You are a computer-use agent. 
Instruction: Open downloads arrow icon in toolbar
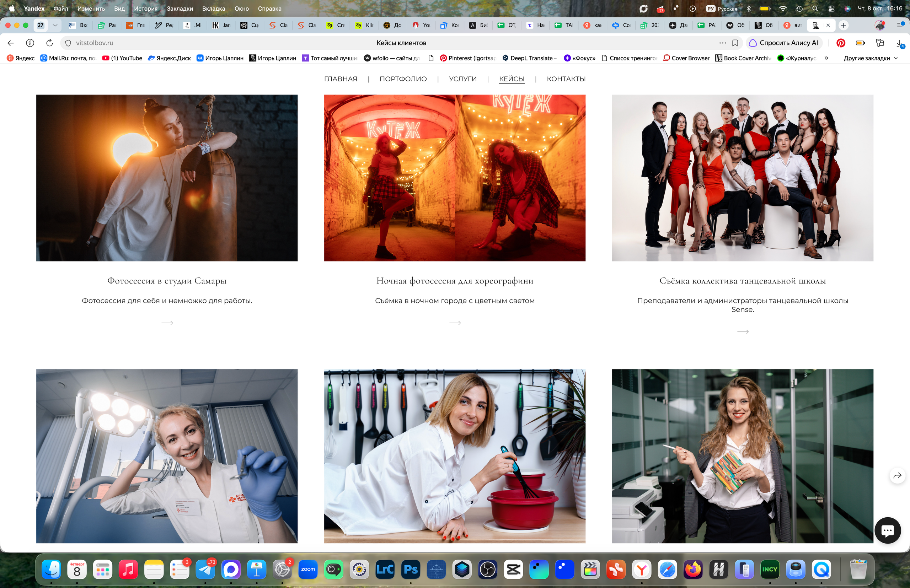pos(899,43)
